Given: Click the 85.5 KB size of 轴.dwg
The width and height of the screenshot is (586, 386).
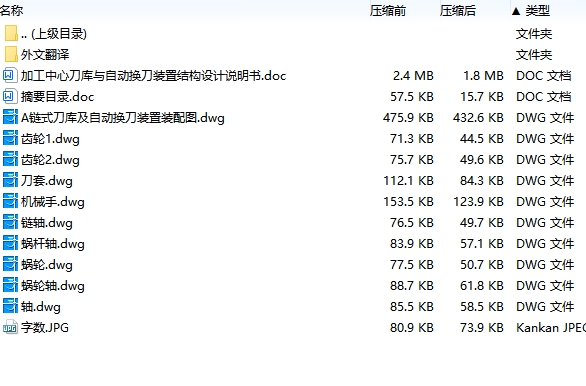Looking at the screenshot, I should click(412, 306).
